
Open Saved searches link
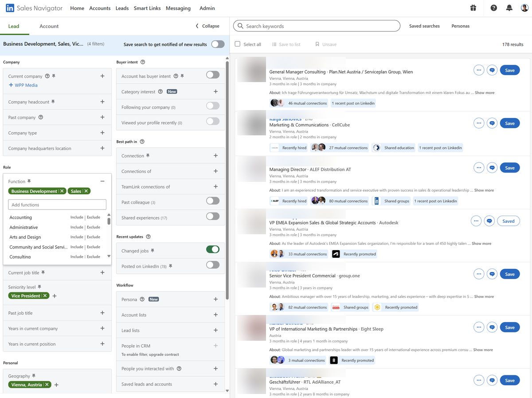tap(424, 26)
